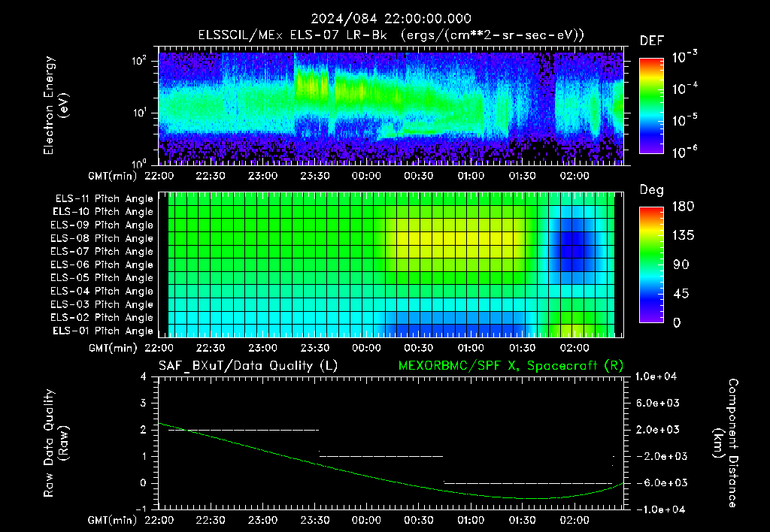The image size is (770, 532).
Task: Click the 10^-3 value on DEF scale
Action: tap(684, 57)
